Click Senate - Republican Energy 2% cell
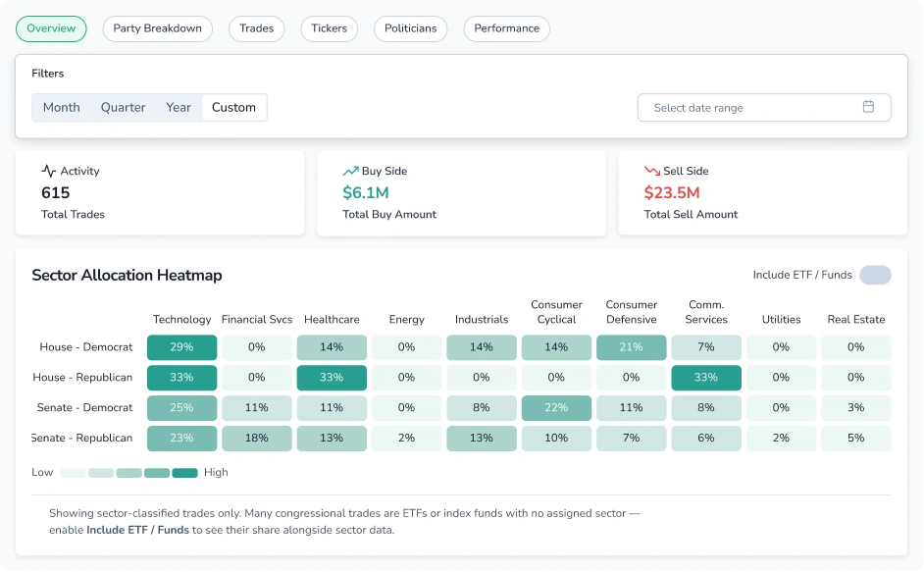The height and width of the screenshot is (572, 924). tap(406, 439)
